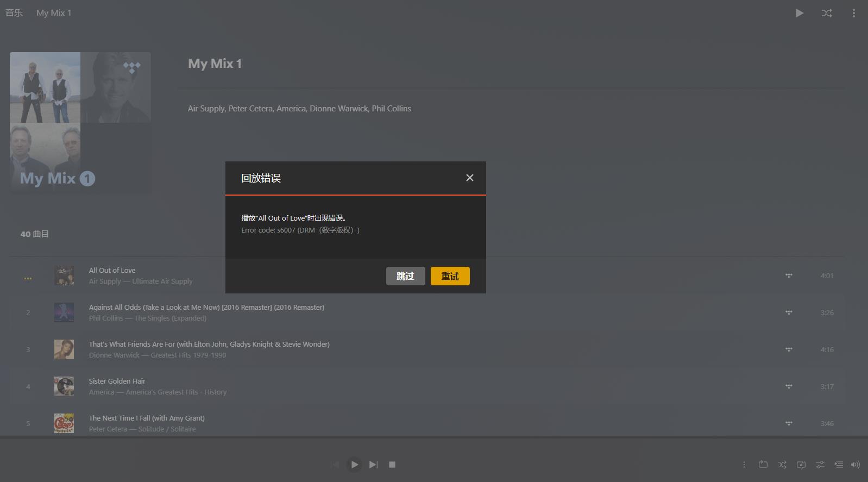Open the top-right more options menu
868x482 pixels.
854,13
